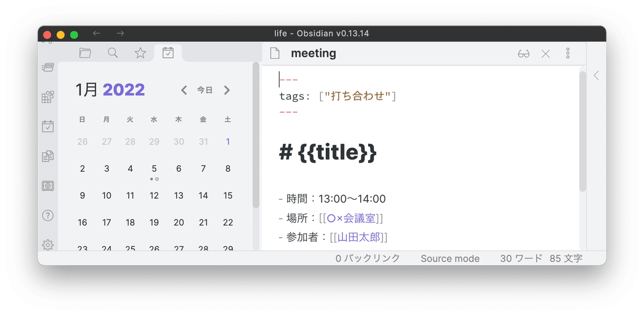
Task: Select January 12 in the calendar
Action: click(154, 195)
